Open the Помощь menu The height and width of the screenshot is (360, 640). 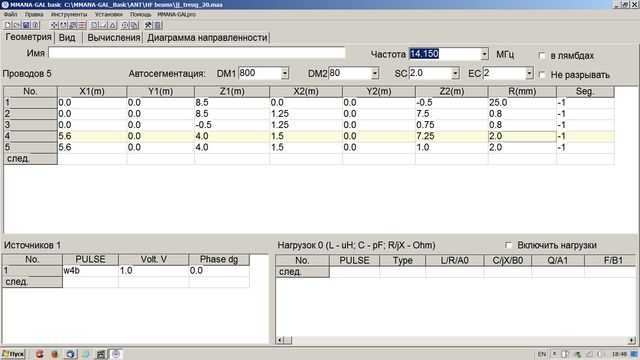140,14
